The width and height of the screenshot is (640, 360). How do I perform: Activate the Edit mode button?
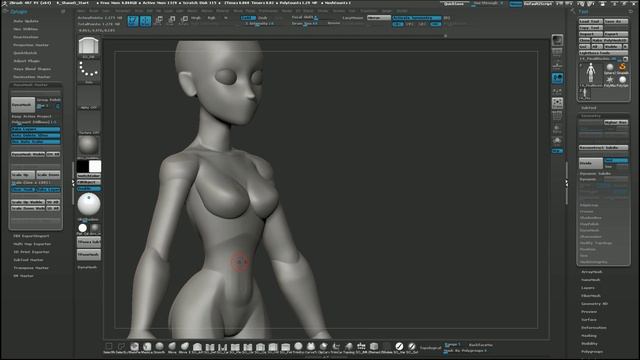point(133,21)
